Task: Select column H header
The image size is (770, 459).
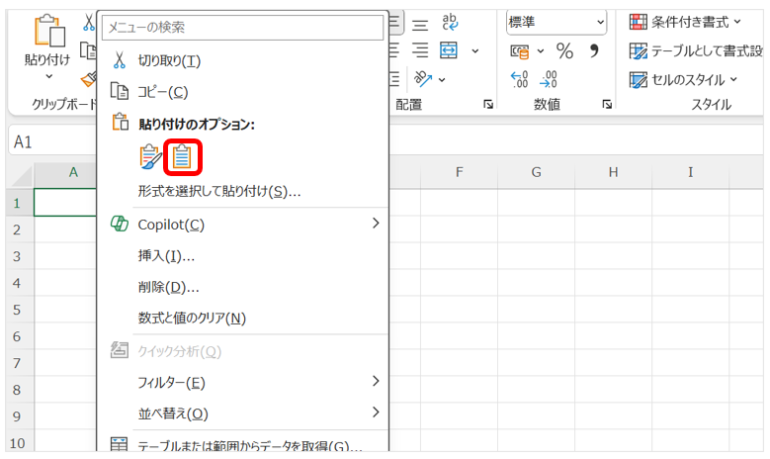Action: click(613, 172)
